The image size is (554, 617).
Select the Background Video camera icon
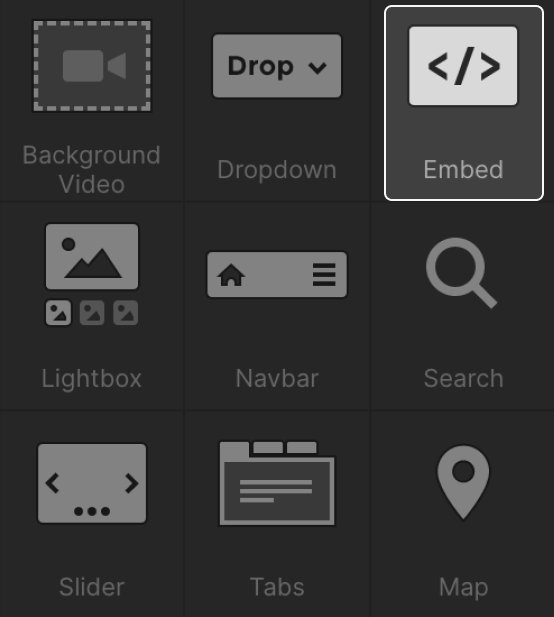click(92, 66)
